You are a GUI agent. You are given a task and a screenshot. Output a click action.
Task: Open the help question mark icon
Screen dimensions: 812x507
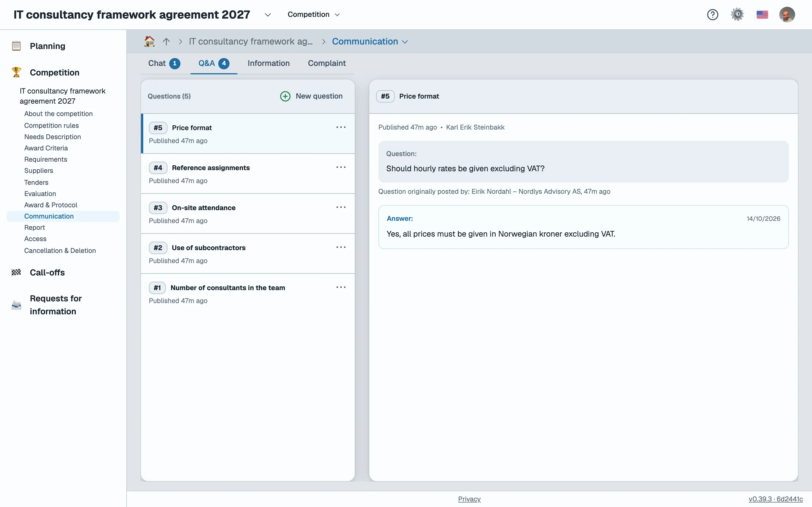pyautogui.click(x=712, y=14)
